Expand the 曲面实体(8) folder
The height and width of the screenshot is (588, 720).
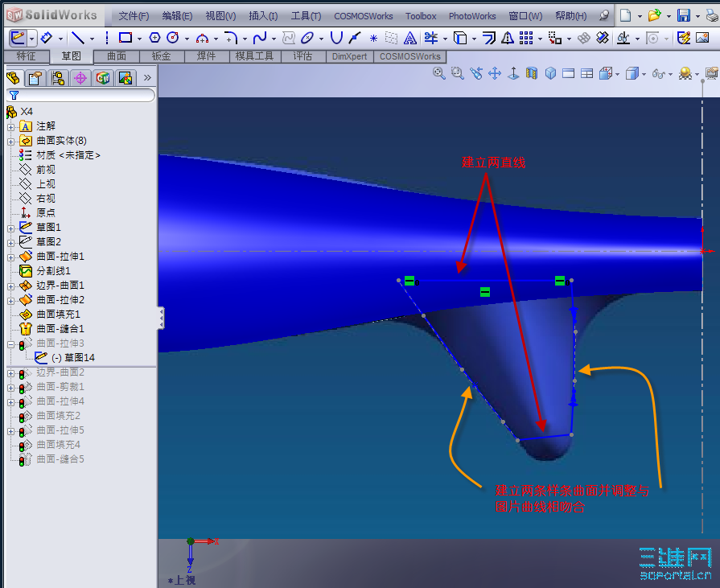(11, 142)
